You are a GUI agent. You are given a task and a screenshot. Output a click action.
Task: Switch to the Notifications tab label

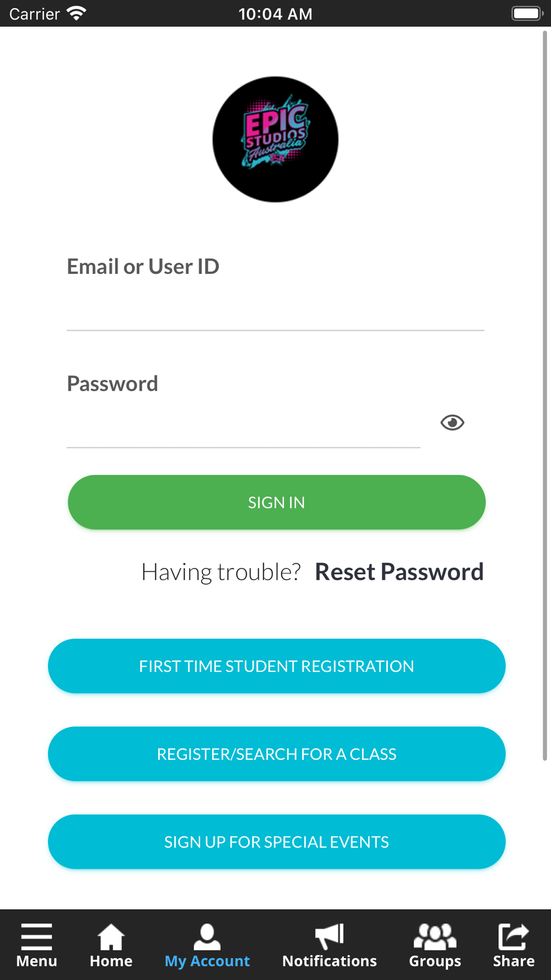pos(329,961)
